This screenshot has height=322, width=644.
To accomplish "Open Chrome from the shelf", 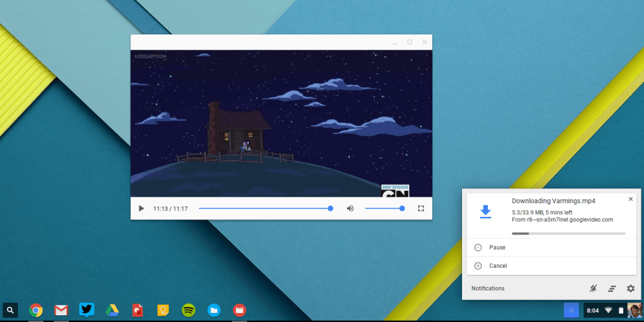I will tap(36, 310).
